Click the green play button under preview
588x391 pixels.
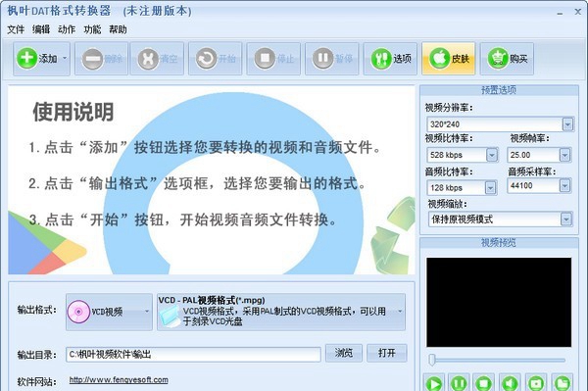[434, 383]
